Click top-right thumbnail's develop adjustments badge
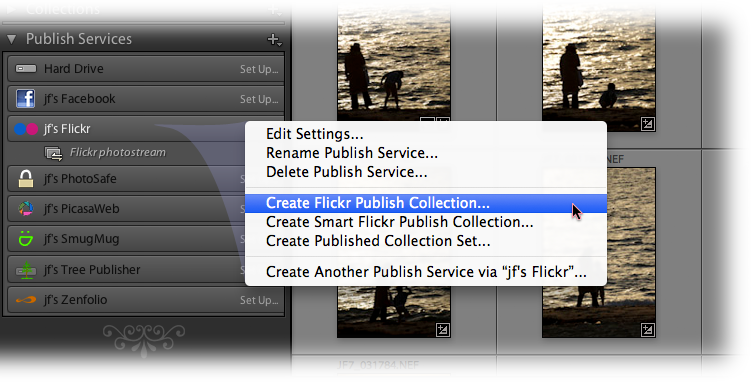 coord(648,124)
